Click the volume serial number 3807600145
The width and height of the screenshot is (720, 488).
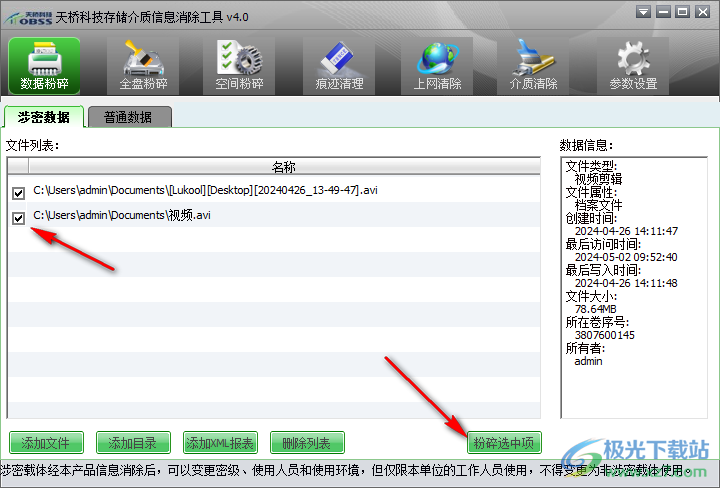point(604,335)
